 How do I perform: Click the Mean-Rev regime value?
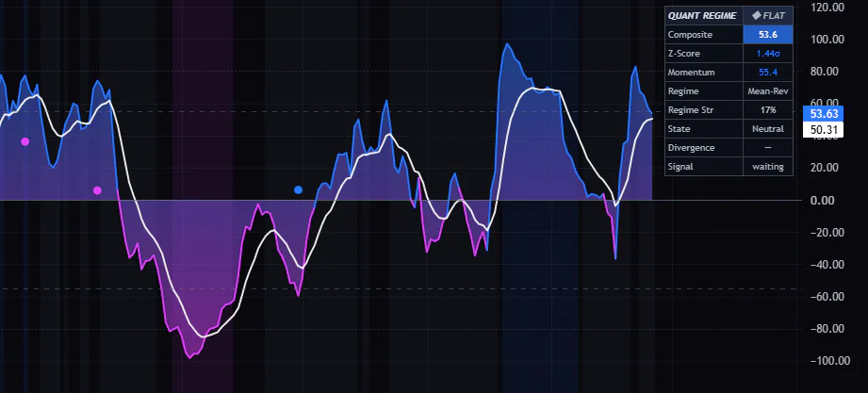click(x=768, y=90)
